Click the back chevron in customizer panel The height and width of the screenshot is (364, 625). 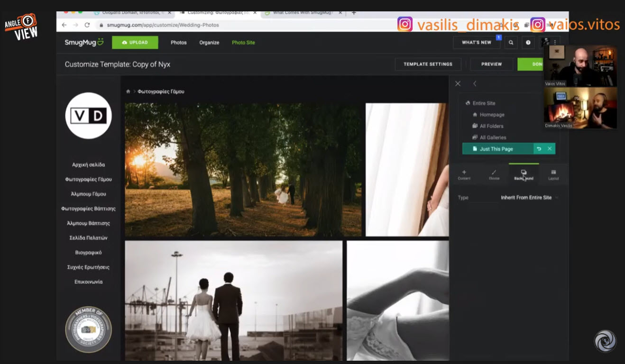pos(475,83)
